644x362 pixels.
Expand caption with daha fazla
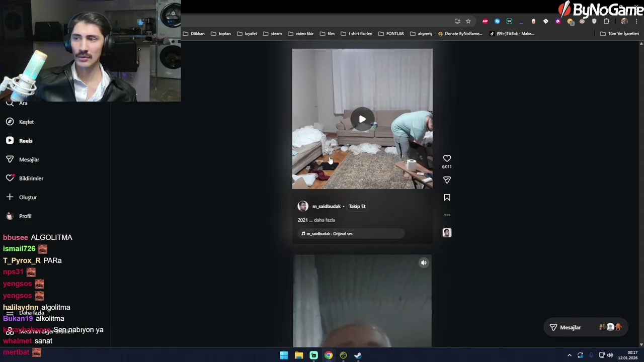pos(325,220)
